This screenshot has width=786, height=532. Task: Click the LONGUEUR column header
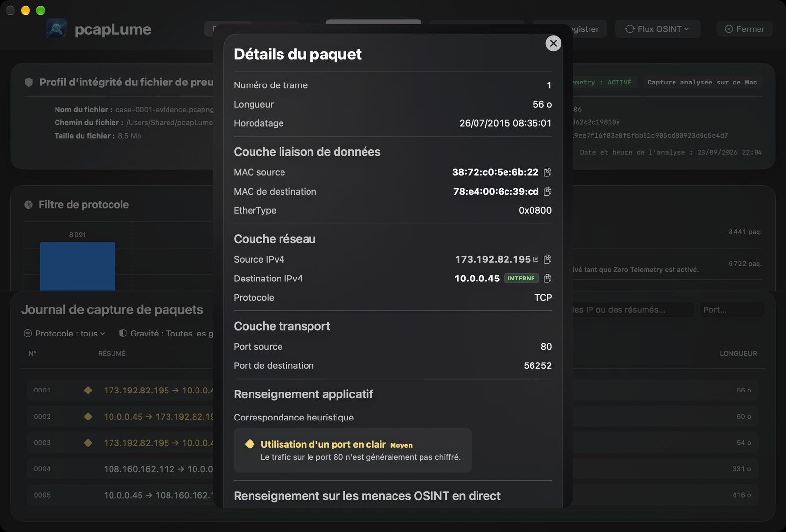738,354
